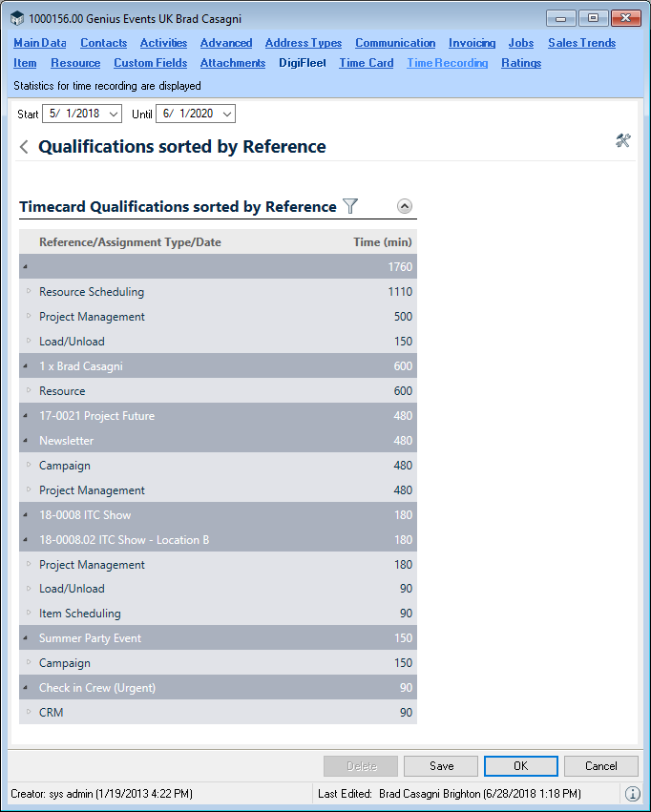Sort by Time (min) column header
Image resolution: width=651 pixels, height=812 pixels.
(x=382, y=242)
